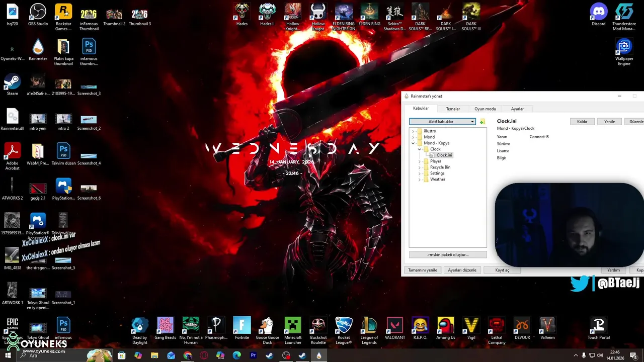
Task: Click the add new skin icon in Rainmeter
Action: 482,122
